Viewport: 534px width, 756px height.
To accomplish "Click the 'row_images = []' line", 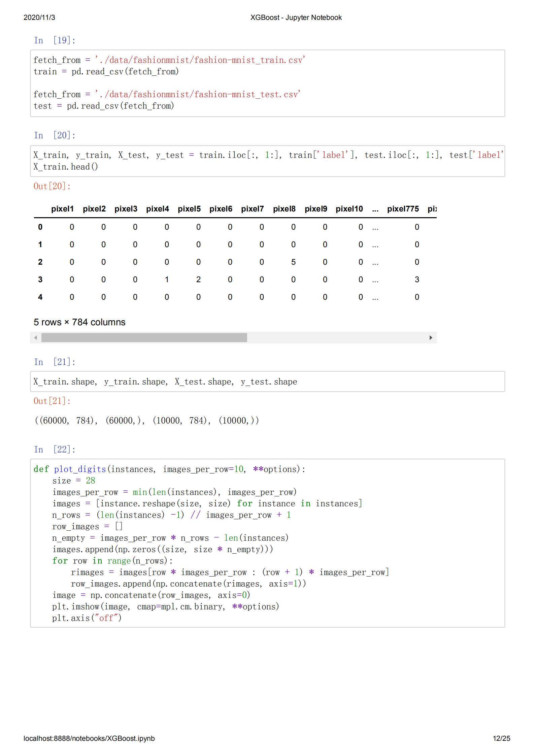I will pyautogui.click(x=87, y=527).
